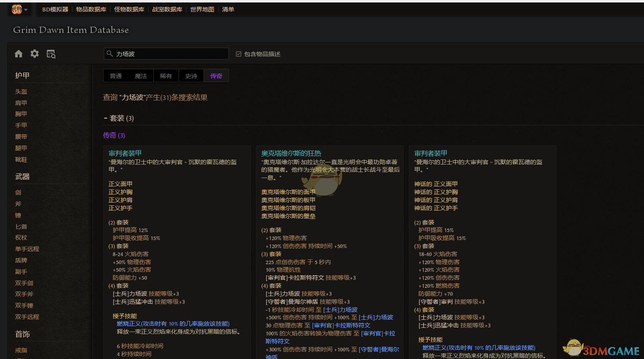Open 双手剑 weapon category
Image resolution: width=644 pixels, height=359 pixels.
pos(24,283)
